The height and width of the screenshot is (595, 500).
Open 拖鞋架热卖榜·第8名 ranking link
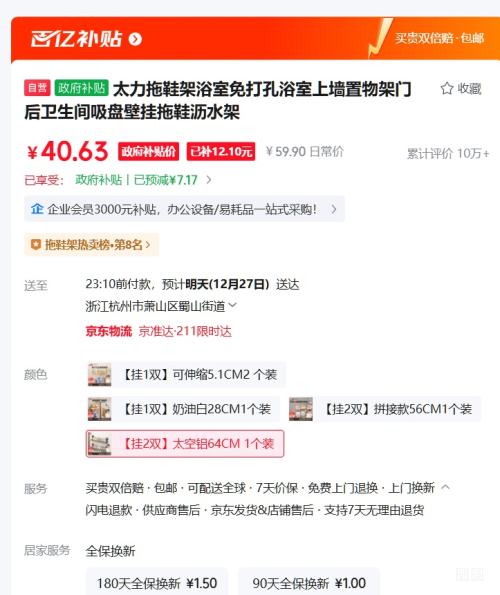[x=91, y=245]
